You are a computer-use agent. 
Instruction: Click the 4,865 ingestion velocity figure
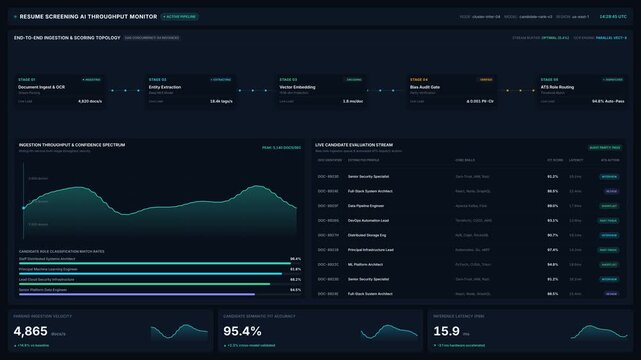click(31, 331)
